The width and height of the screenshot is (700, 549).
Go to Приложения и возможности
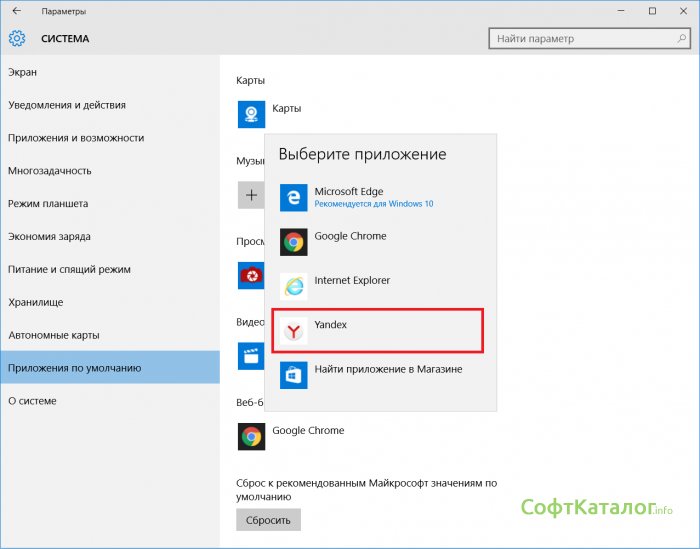pos(76,138)
